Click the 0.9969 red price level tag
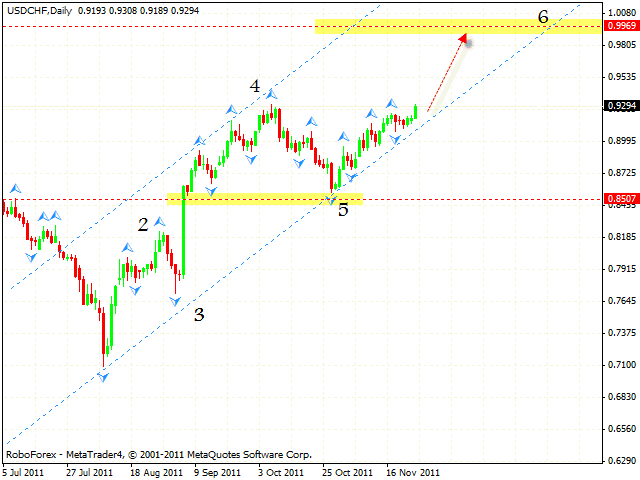The image size is (640, 480). pyautogui.click(x=620, y=27)
